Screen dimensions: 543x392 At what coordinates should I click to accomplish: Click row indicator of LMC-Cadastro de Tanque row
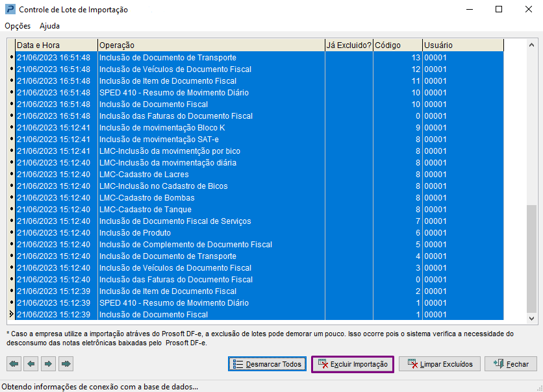pyautogui.click(x=12, y=209)
